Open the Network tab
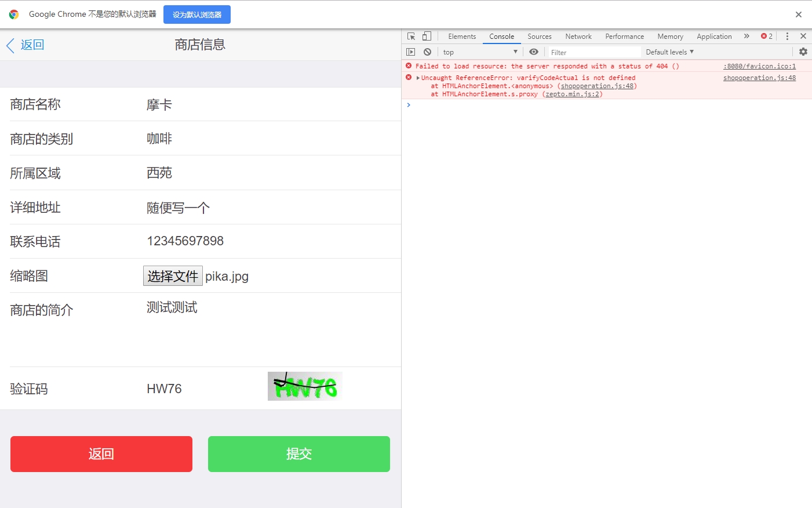 (578, 37)
